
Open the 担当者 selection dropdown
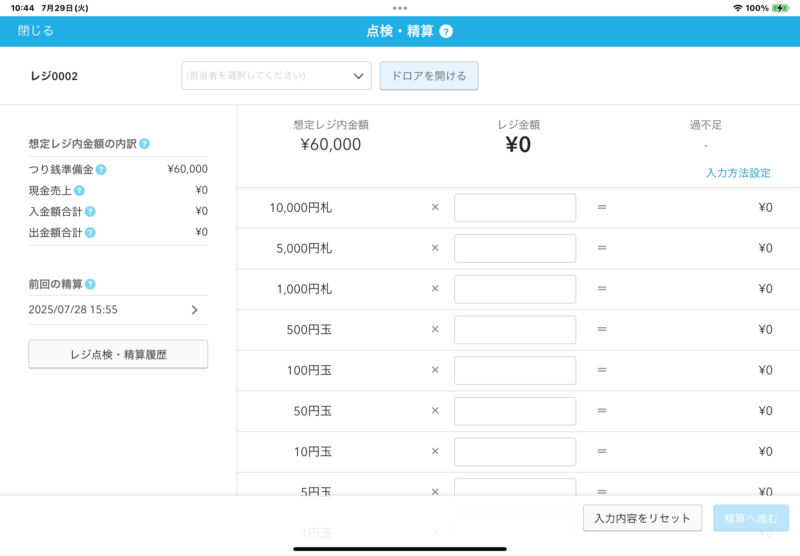click(276, 76)
